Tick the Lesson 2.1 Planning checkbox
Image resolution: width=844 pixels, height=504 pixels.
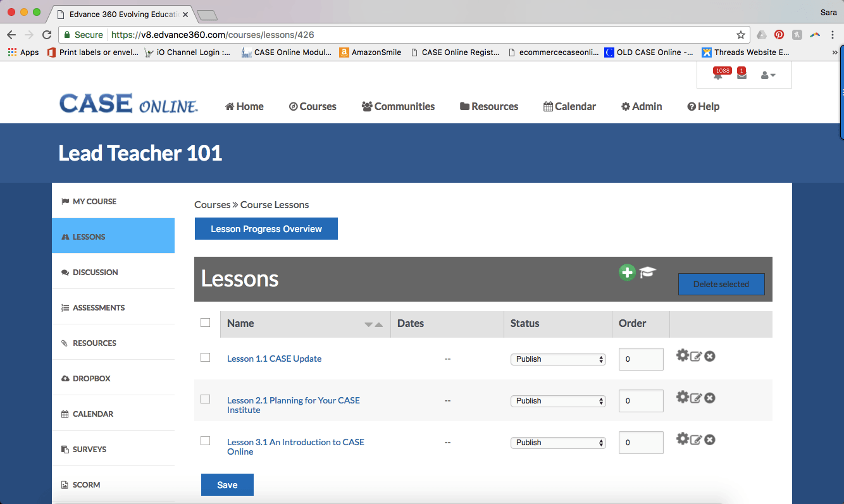pyautogui.click(x=205, y=399)
